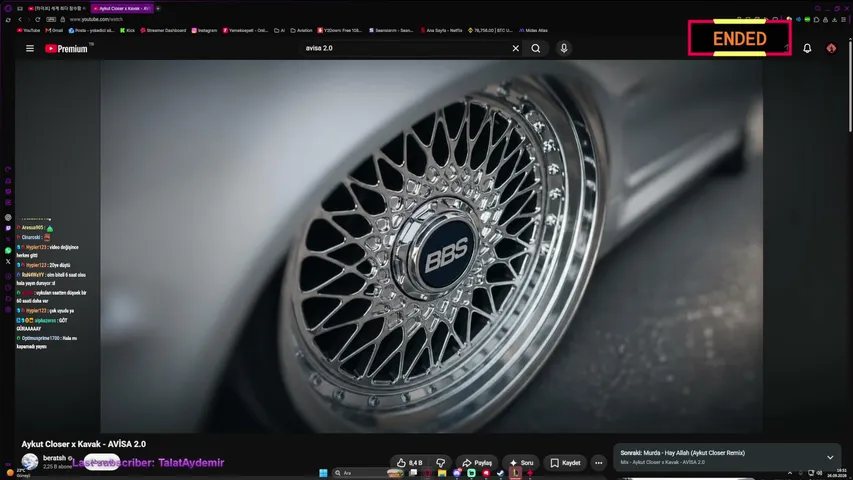Click the video player area
Viewport: 853px width, 480px height.
431,246
